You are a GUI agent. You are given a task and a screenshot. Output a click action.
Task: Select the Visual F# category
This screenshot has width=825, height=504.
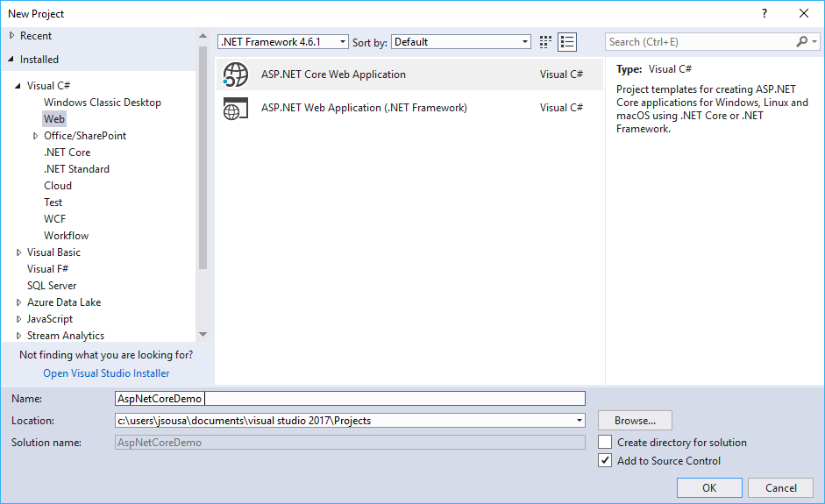tap(48, 269)
